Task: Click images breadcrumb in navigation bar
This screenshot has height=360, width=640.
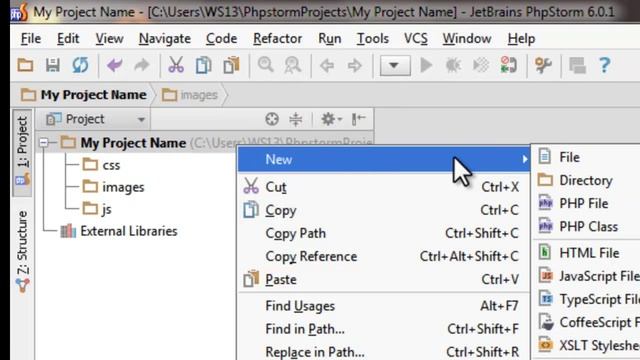Action: click(x=190, y=95)
